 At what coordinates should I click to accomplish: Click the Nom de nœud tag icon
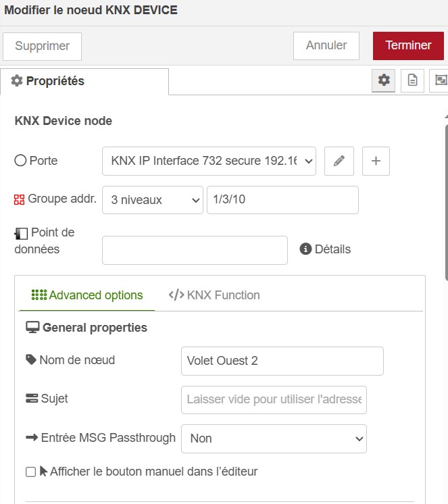(x=31, y=359)
